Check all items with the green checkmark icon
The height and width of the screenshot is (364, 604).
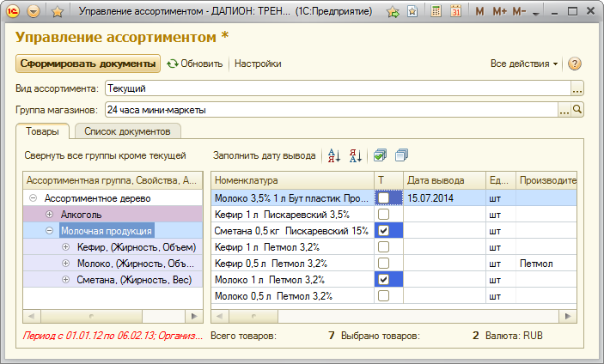click(381, 155)
